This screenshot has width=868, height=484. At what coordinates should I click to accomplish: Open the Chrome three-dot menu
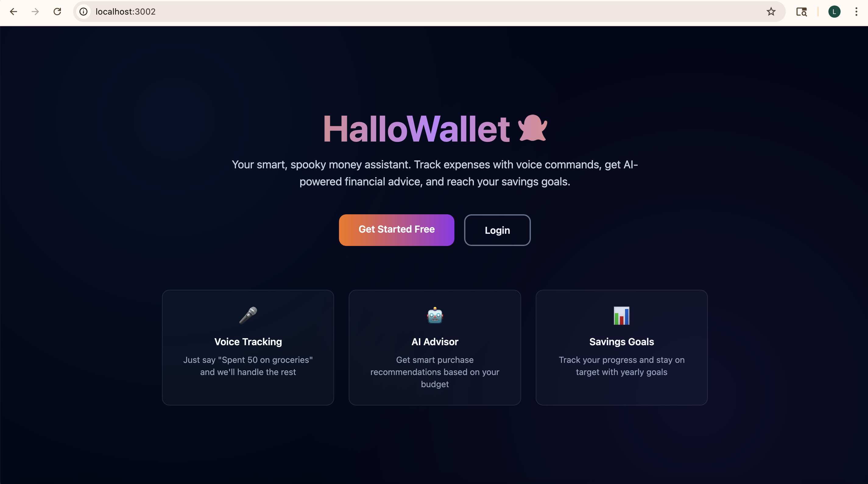(856, 12)
